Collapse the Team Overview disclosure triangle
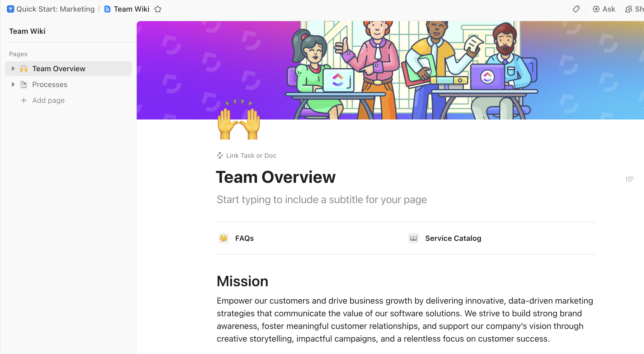 click(13, 68)
